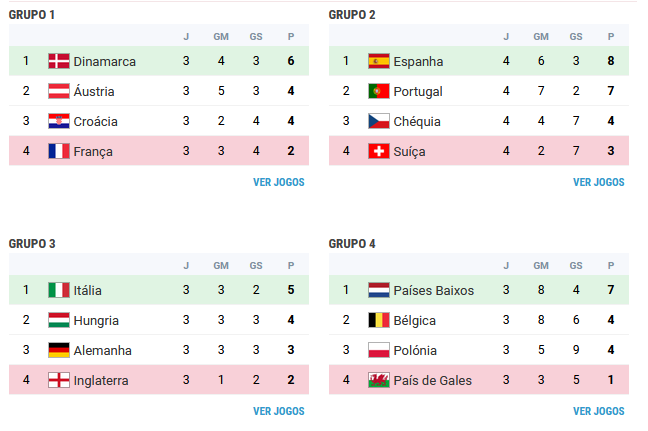Open VER JOGOS link for Grupo 1

(279, 182)
